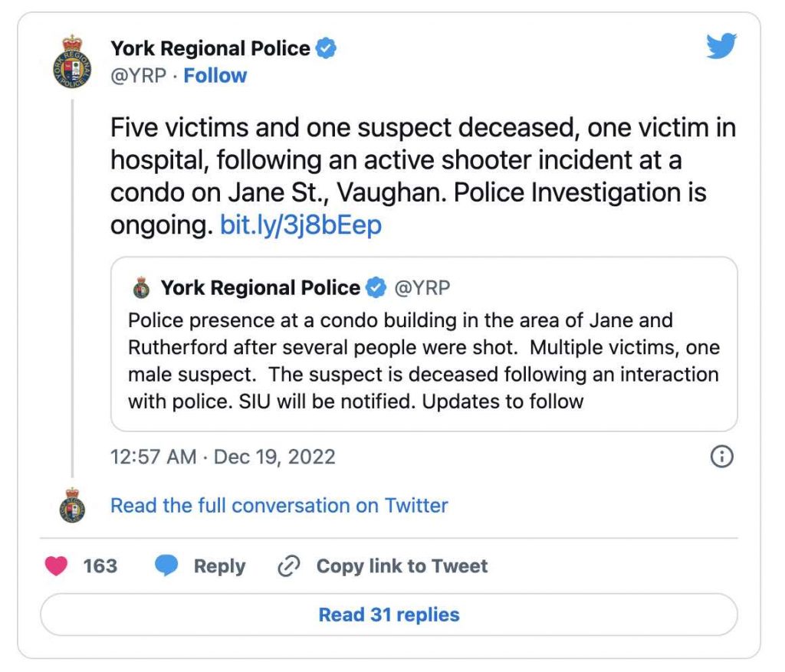This screenshot has width=785, height=672.
Task: Click the blue reply speech bubble icon
Action: 166,566
